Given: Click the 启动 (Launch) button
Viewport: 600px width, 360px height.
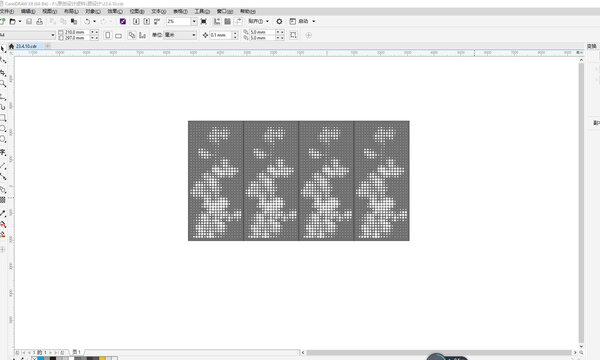Looking at the screenshot, I should [x=303, y=21].
